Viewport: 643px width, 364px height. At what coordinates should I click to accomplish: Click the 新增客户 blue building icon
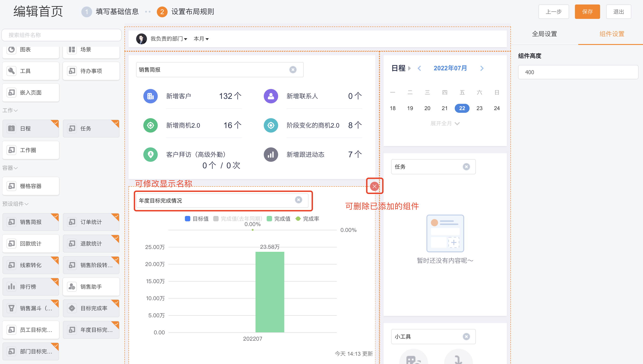151,96
